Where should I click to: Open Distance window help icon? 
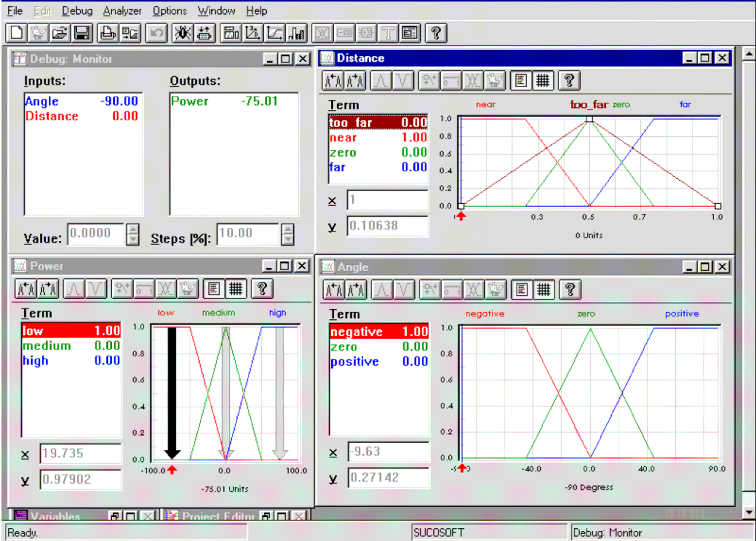coord(569,80)
